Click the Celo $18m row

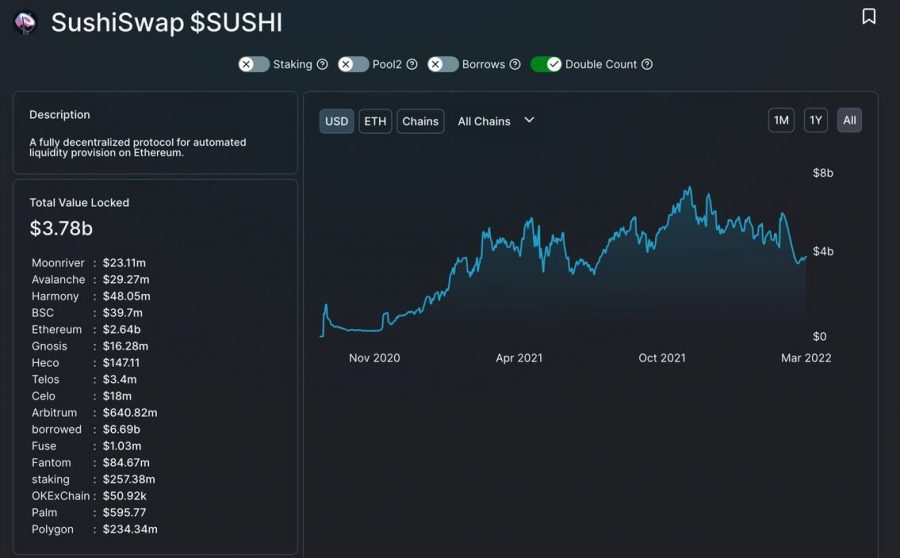pyautogui.click(x=82, y=396)
